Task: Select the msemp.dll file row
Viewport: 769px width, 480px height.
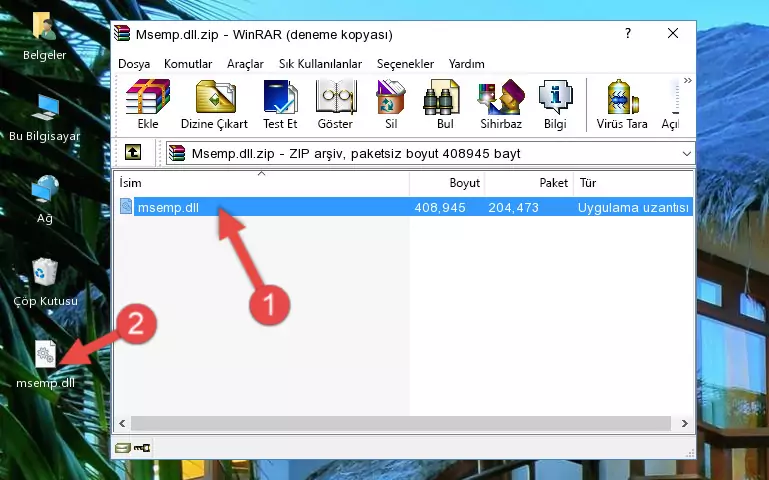Action: coord(405,207)
